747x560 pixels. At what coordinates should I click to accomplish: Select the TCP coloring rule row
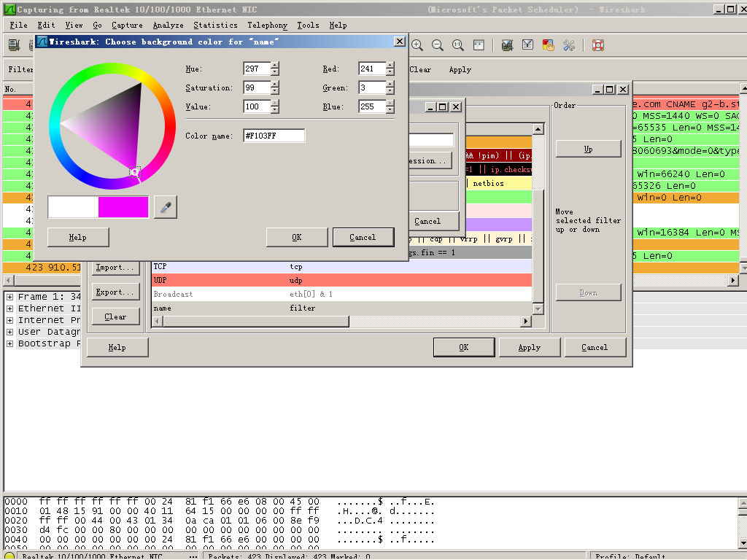coord(341,267)
